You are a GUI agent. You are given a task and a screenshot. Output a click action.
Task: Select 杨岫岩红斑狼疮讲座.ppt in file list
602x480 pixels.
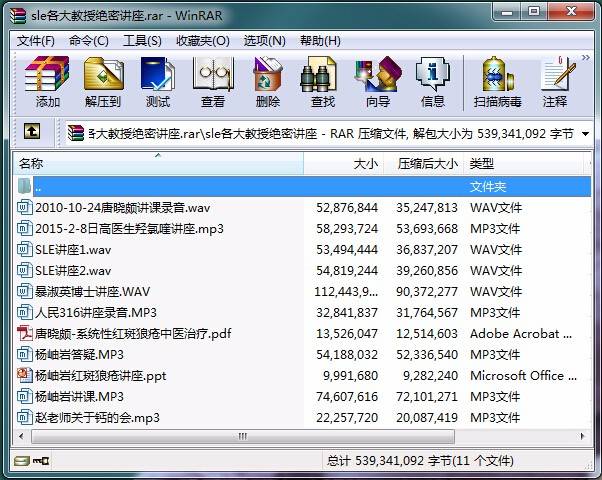coord(100,376)
